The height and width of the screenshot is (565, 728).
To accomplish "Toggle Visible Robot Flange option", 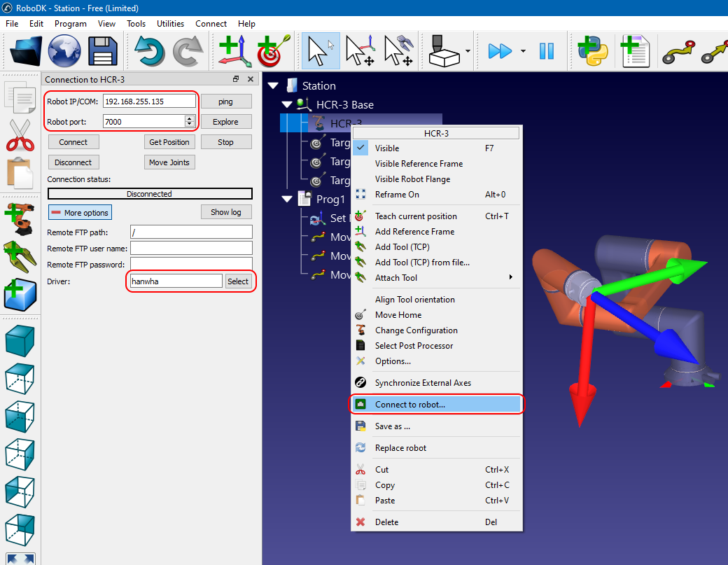I will pos(412,179).
